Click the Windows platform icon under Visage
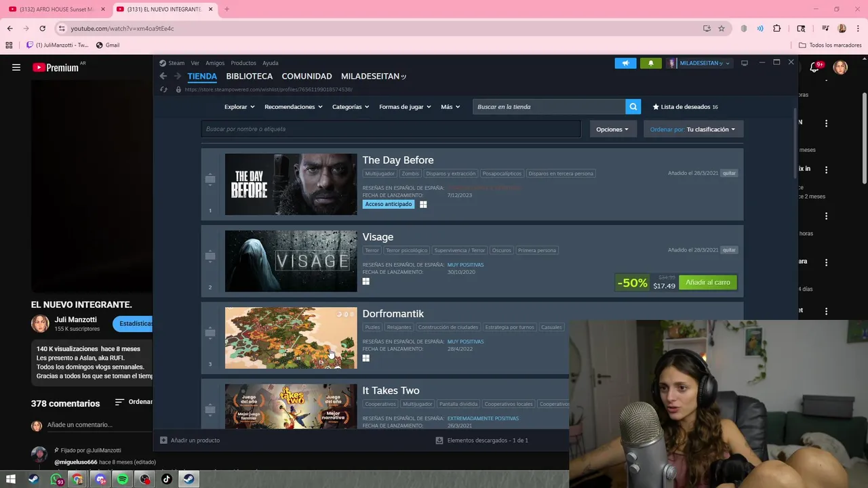The width and height of the screenshot is (868, 488). coord(366,281)
